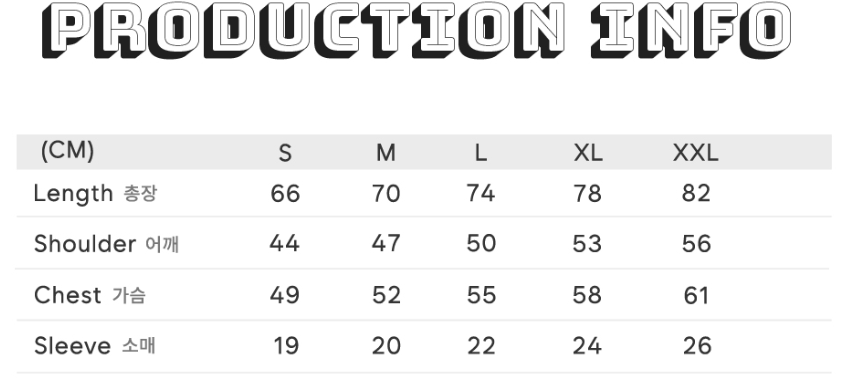
Task: Select the Shoulder row label
Action: (x=106, y=244)
